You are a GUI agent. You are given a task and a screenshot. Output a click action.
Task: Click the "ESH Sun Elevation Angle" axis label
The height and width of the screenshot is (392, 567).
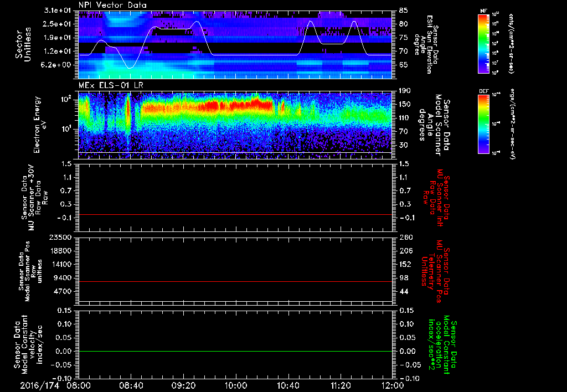[x=424, y=44]
